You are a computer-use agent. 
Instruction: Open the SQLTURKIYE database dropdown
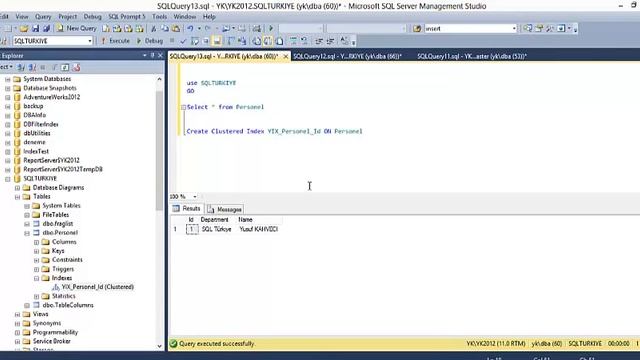pos(89,41)
